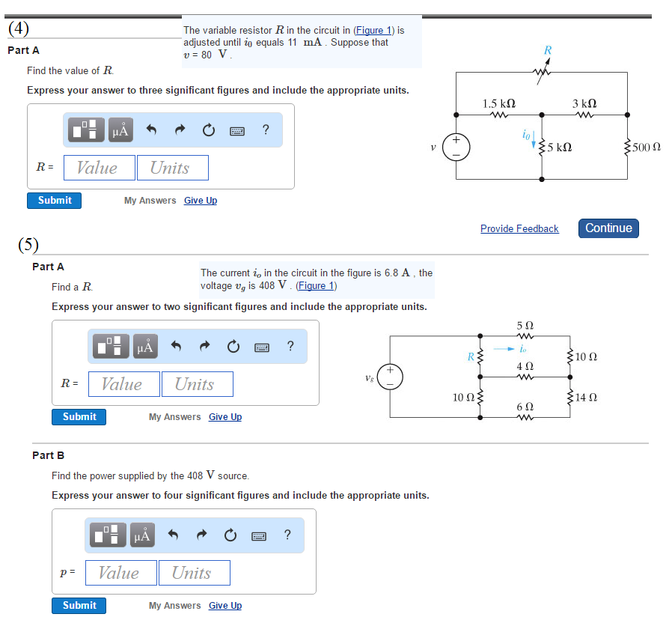The width and height of the screenshot is (672, 623).
Task: Click the Continue button
Action: [x=608, y=228]
